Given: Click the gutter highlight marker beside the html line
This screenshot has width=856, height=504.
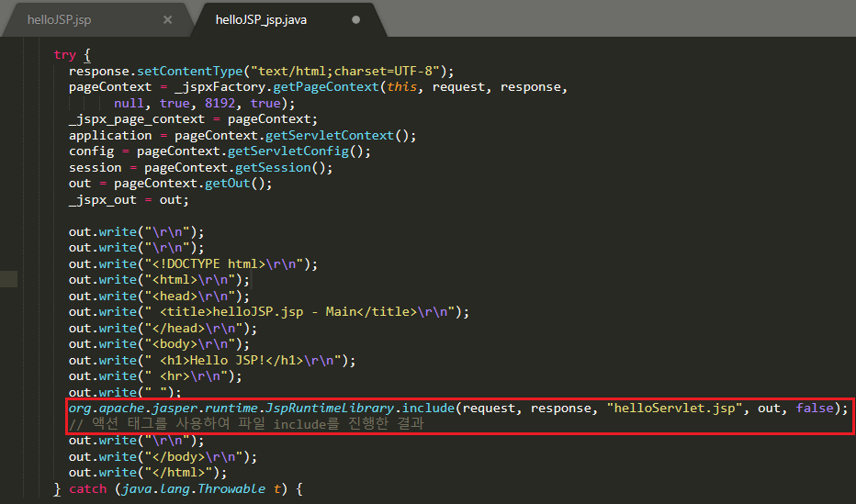Looking at the screenshot, I should [x=9, y=279].
